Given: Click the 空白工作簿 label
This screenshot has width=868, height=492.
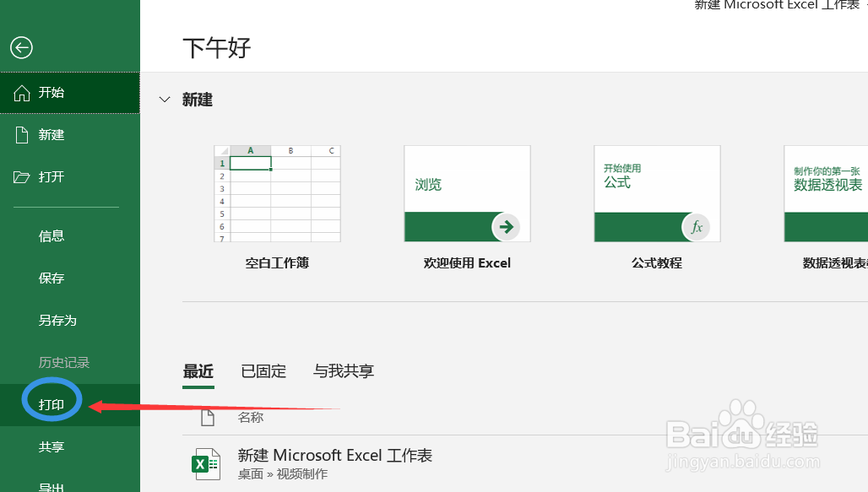Looking at the screenshot, I should click(277, 263).
